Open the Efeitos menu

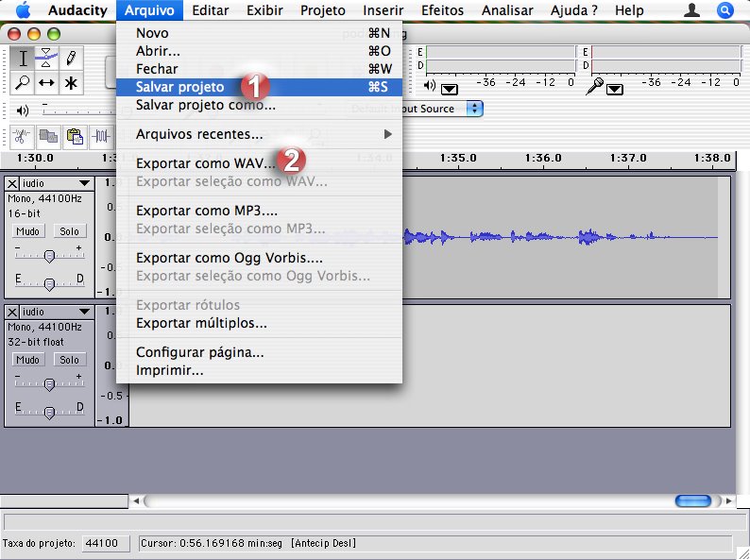pyautogui.click(x=442, y=10)
